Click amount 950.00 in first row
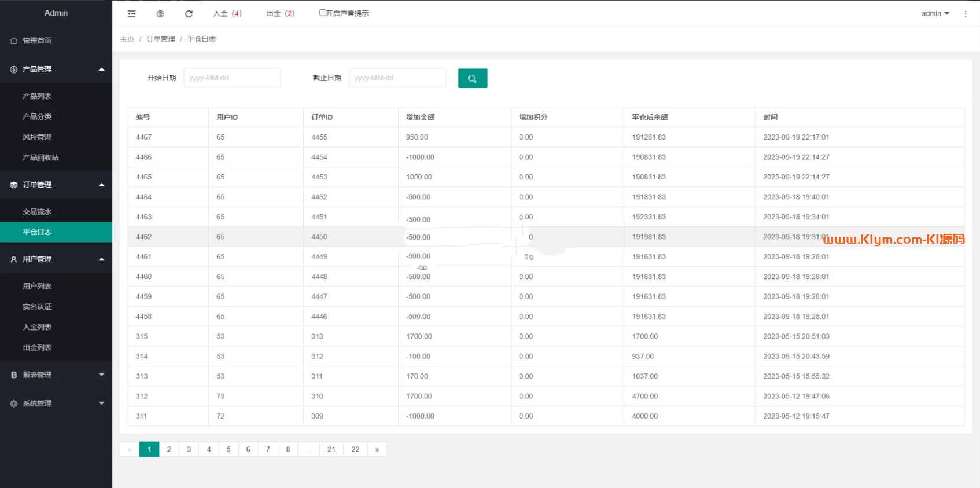Viewport: 980px width, 488px height. [x=417, y=137]
